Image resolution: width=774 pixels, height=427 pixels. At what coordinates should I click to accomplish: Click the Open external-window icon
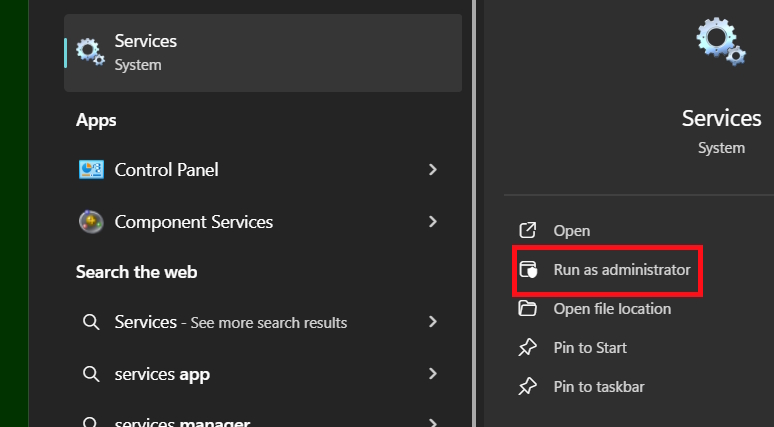click(527, 231)
